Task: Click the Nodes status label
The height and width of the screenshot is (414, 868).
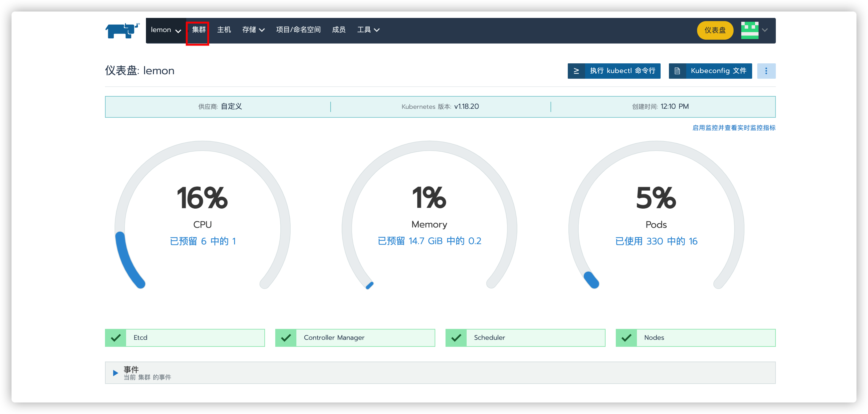Action: point(654,338)
